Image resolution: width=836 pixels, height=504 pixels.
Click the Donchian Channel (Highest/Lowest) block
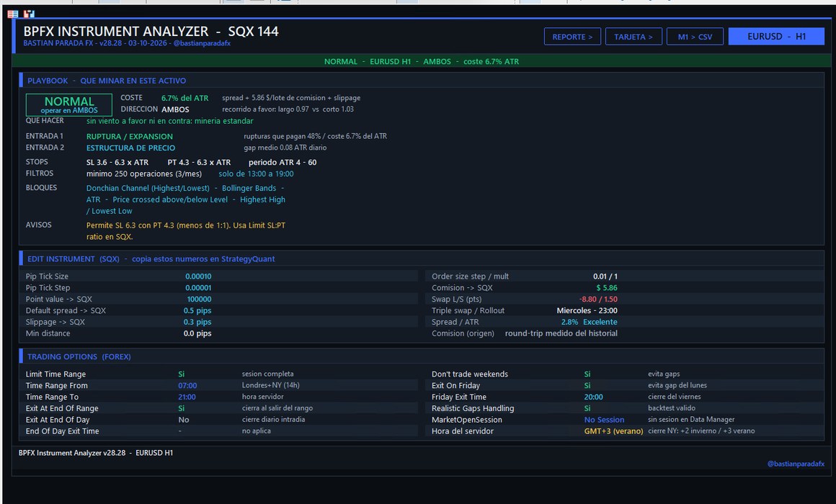coord(148,188)
